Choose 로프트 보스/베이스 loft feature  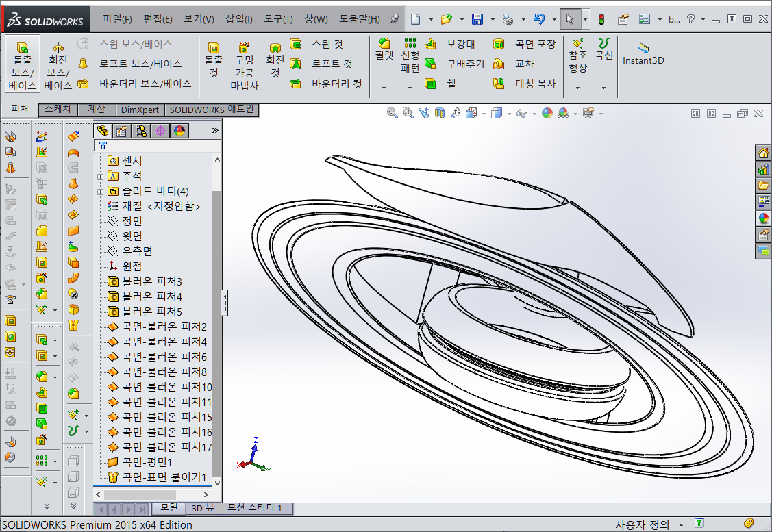point(130,64)
